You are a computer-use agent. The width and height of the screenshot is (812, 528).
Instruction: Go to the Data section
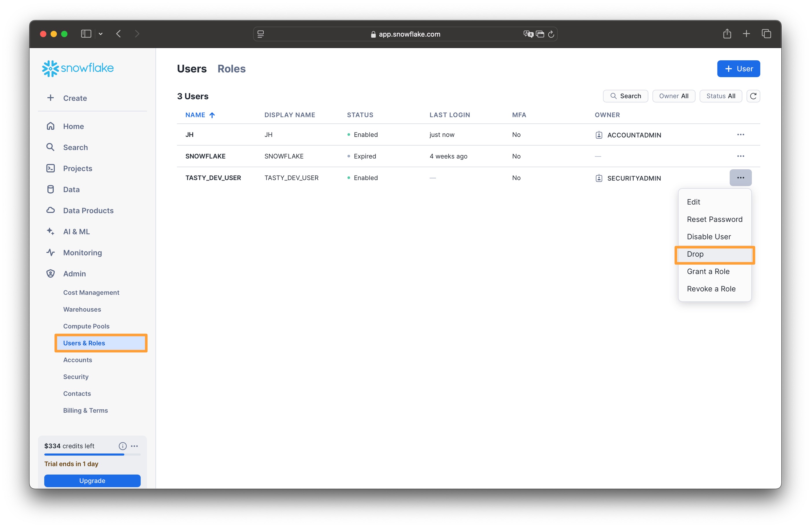tap(71, 189)
